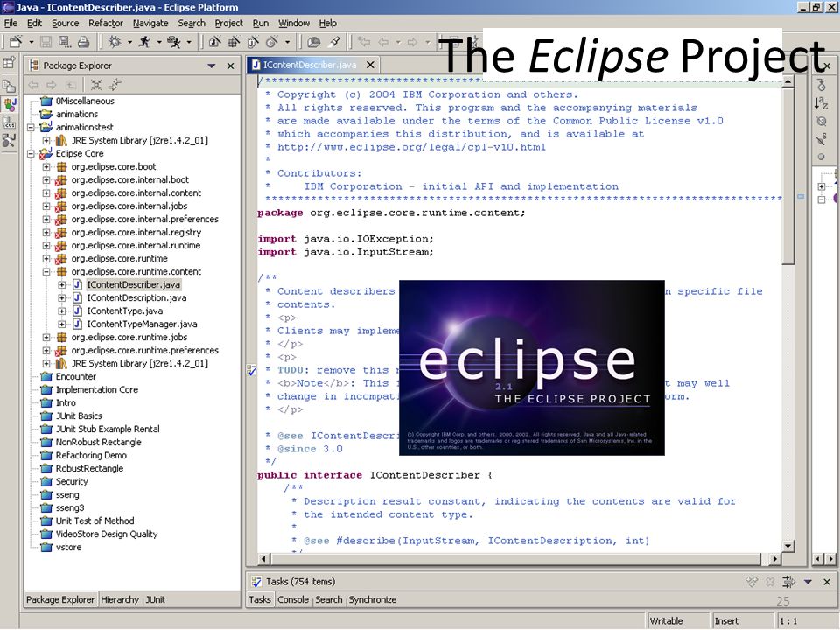Click editor horizontal scrollbar right arrow
840x630 pixels.
tap(774, 559)
